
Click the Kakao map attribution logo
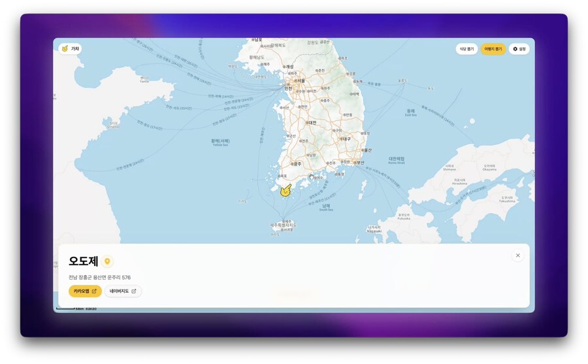coord(91,309)
